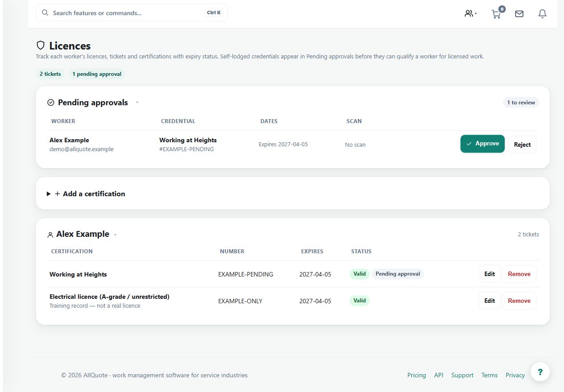Click the Expires 2027-04-05 date text
The image size is (564, 392).
[x=283, y=144]
